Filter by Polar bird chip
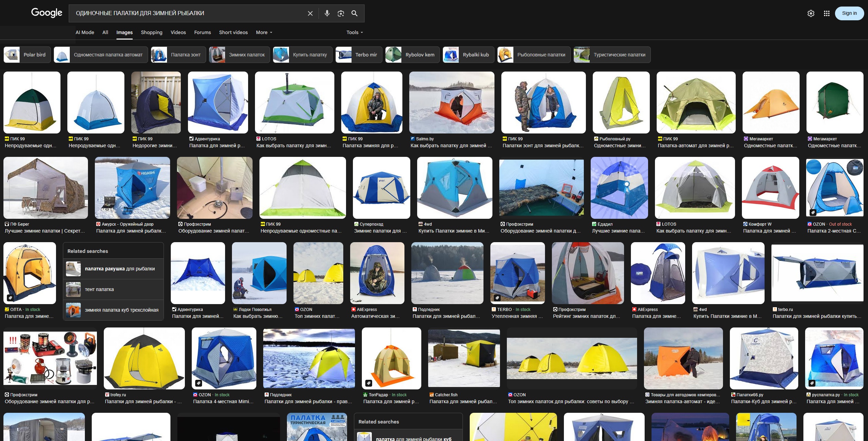The height and width of the screenshot is (441, 868). 27,55
